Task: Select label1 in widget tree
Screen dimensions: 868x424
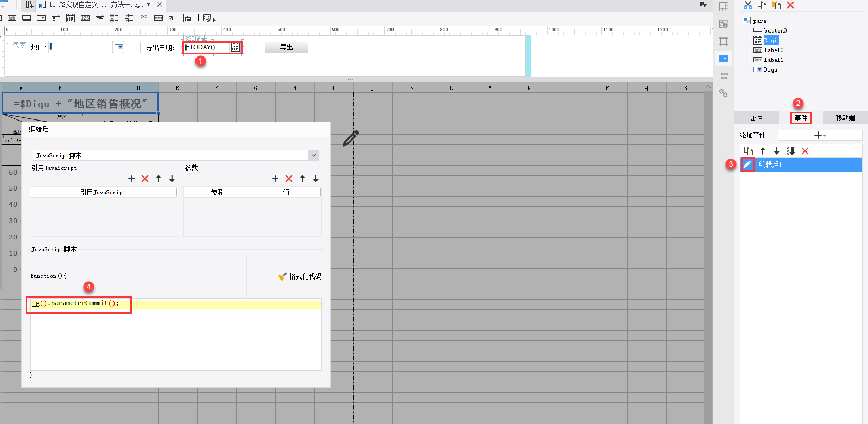Action: 774,60
